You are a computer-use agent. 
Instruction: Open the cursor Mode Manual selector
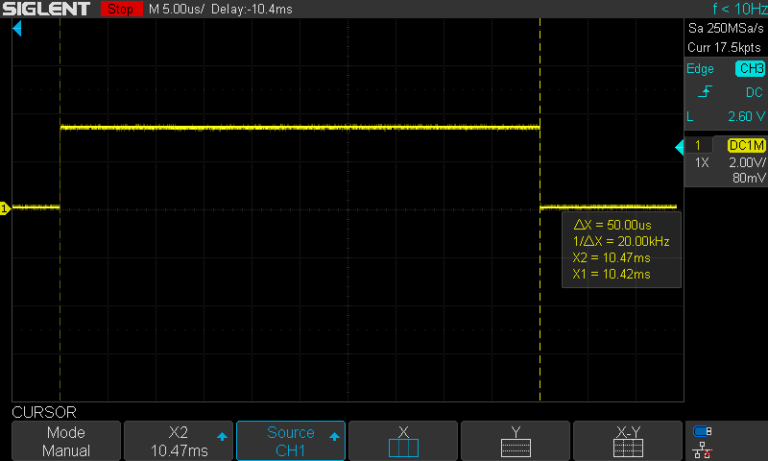click(66, 441)
